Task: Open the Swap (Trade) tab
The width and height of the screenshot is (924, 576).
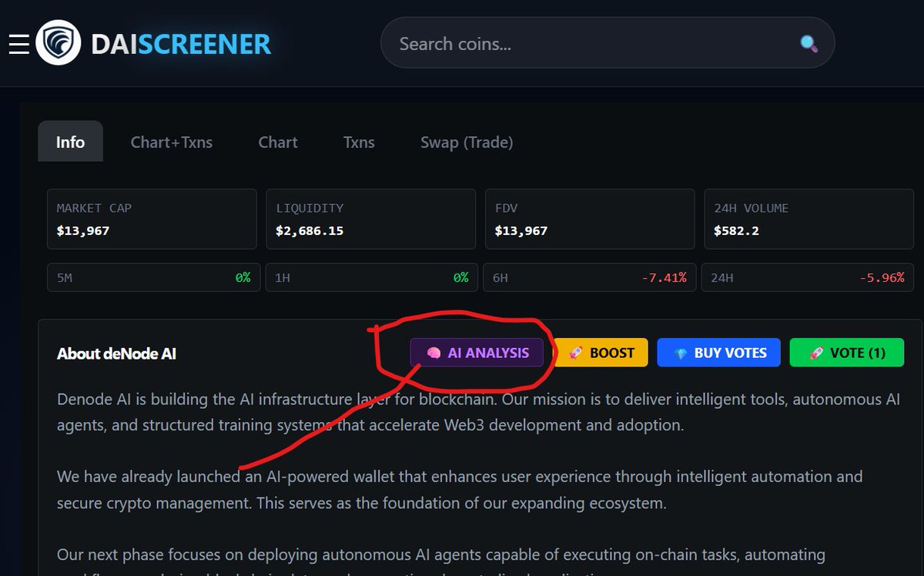Action: tap(467, 142)
